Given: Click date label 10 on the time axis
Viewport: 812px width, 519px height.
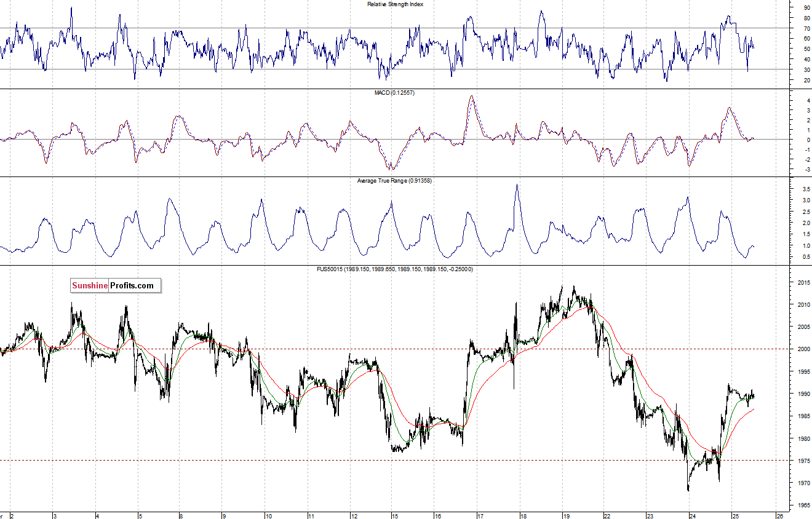Looking at the screenshot, I should [268, 515].
